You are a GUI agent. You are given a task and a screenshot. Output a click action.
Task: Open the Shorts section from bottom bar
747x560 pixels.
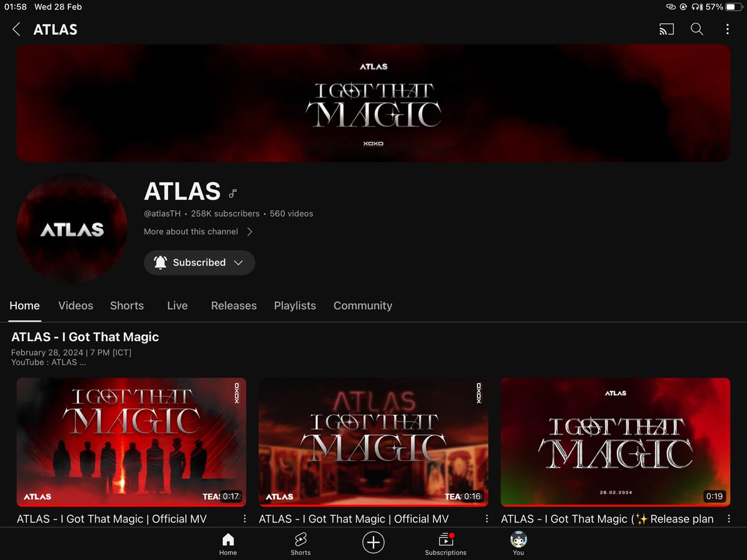[x=301, y=542]
